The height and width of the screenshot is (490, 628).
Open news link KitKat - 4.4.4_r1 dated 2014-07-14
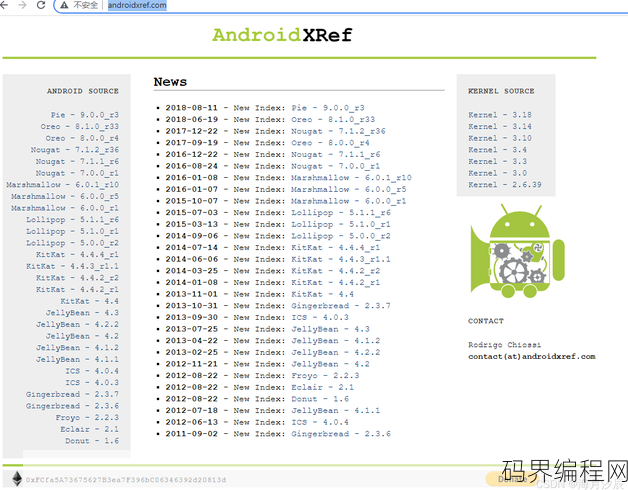(x=335, y=247)
